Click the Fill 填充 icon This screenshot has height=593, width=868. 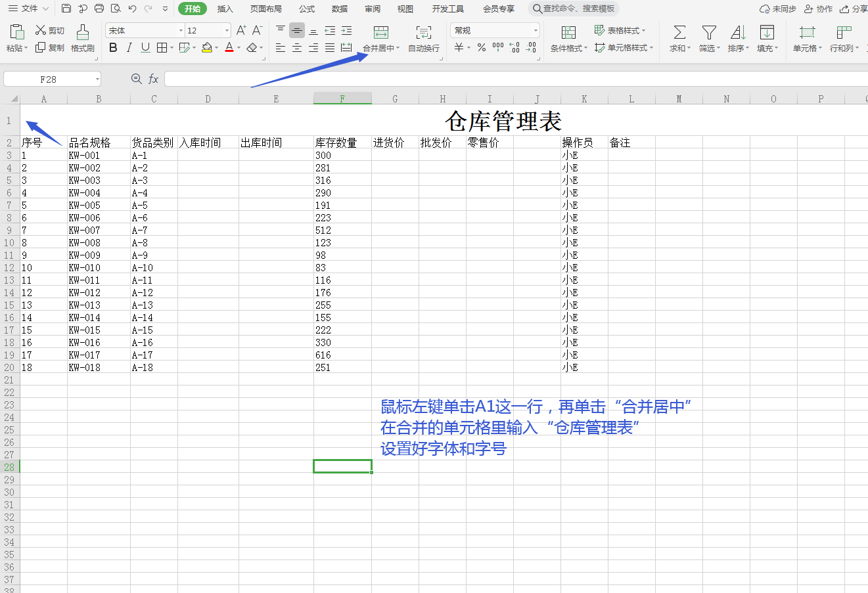click(767, 32)
